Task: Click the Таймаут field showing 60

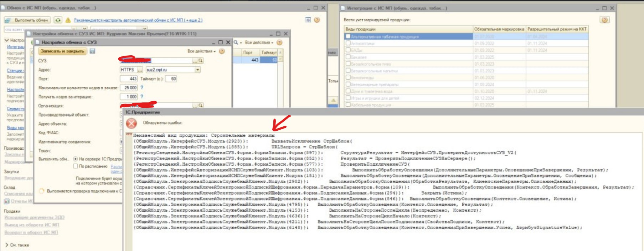Action: click(x=171, y=79)
